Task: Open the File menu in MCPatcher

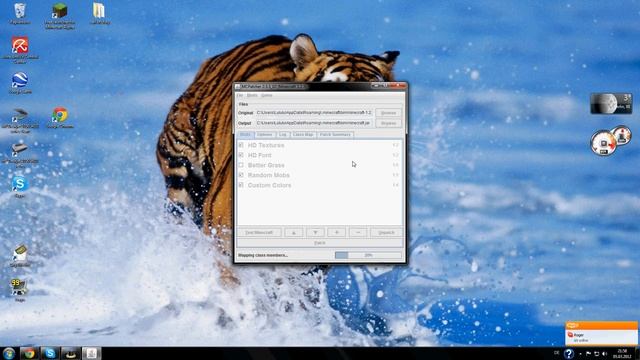Action: click(x=240, y=96)
